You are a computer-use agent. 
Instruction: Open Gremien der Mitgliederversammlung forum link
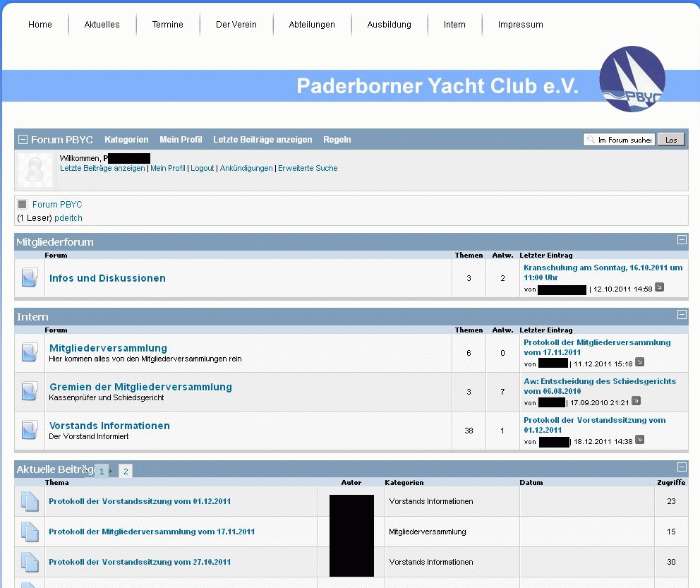point(140,387)
